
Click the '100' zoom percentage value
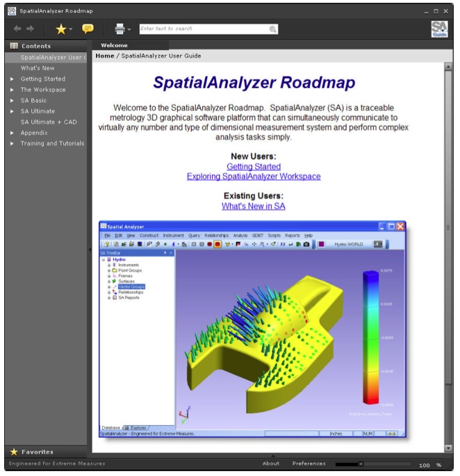[424, 466]
